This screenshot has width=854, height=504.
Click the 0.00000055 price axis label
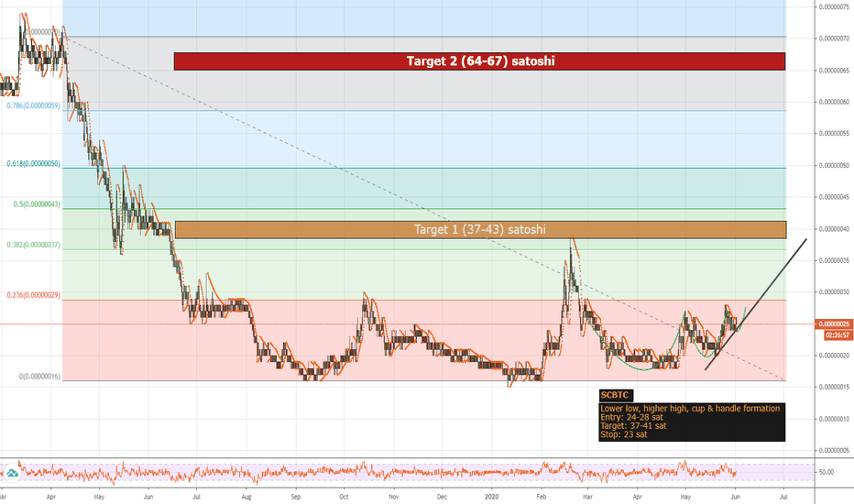coord(835,134)
